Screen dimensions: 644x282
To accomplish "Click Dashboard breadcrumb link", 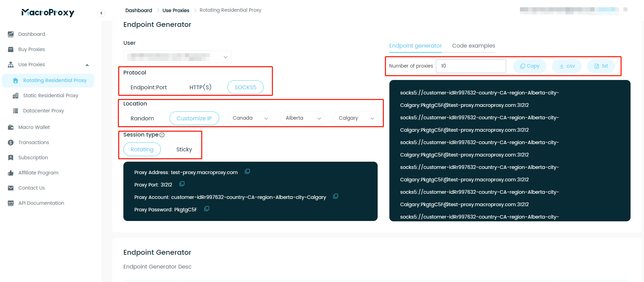I will (139, 10).
